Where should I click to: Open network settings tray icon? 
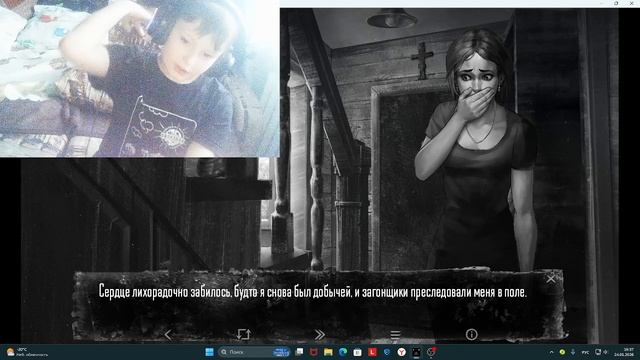pos(598,352)
